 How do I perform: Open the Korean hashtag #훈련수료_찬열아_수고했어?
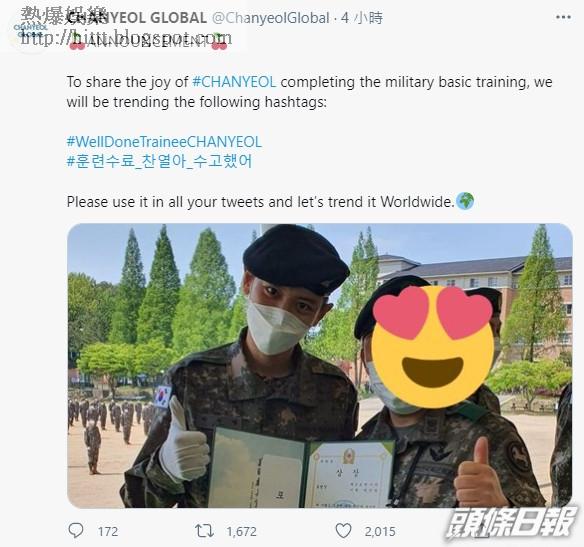[159, 162]
